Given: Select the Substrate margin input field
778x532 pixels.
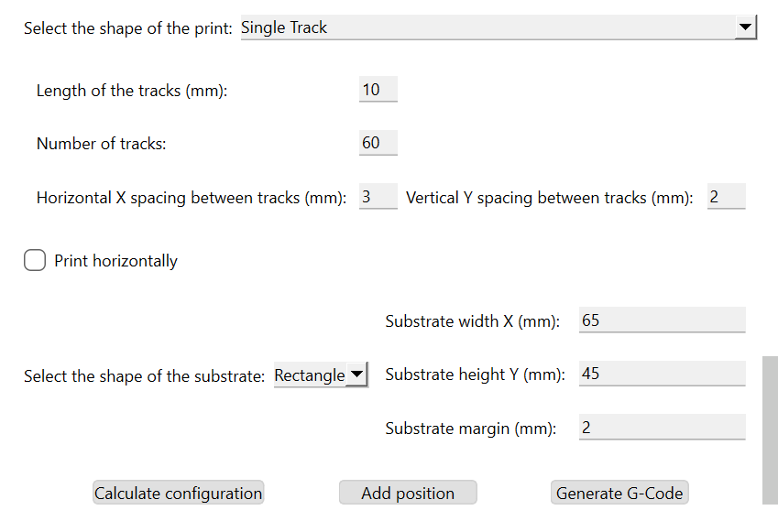Looking at the screenshot, I should [662, 427].
